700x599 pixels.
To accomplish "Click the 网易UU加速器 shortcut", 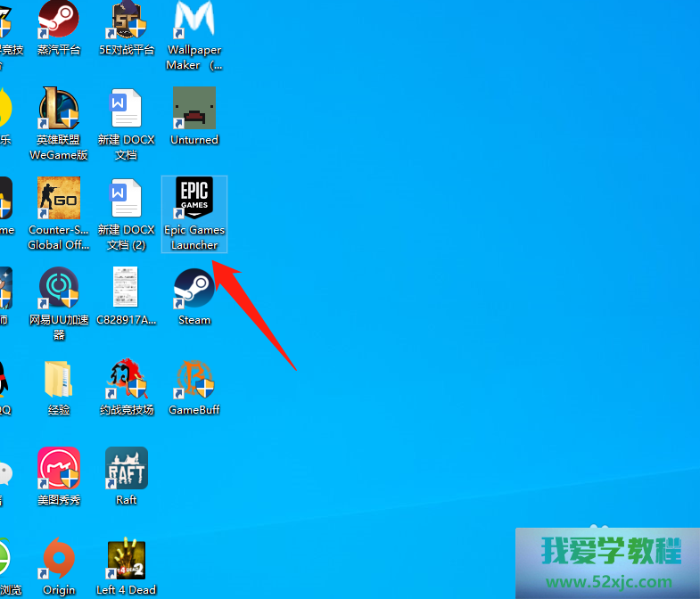I will coord(59,289).
